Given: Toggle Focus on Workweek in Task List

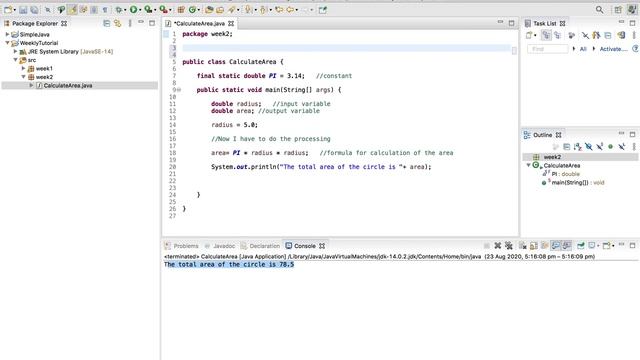Looking at the screenshot, I should tap(571, 36).
